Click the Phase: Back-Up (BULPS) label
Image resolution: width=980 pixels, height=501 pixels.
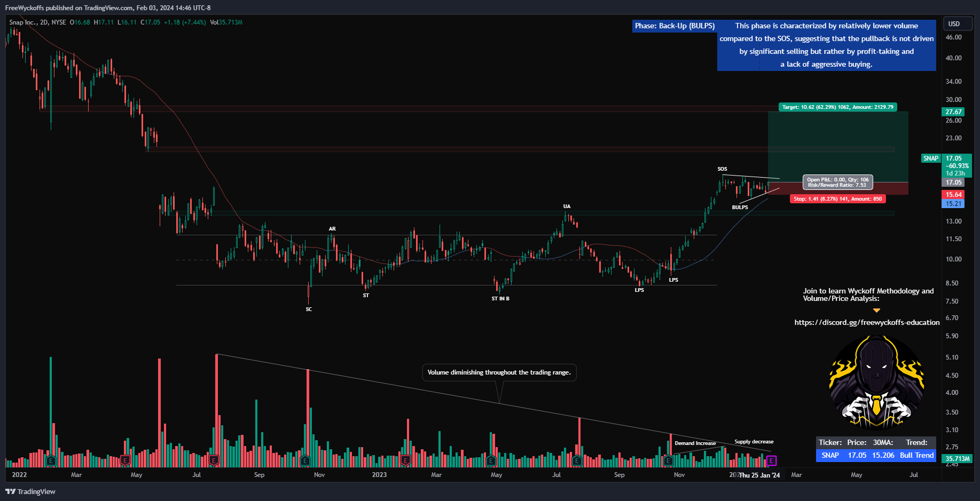point(675,26)
